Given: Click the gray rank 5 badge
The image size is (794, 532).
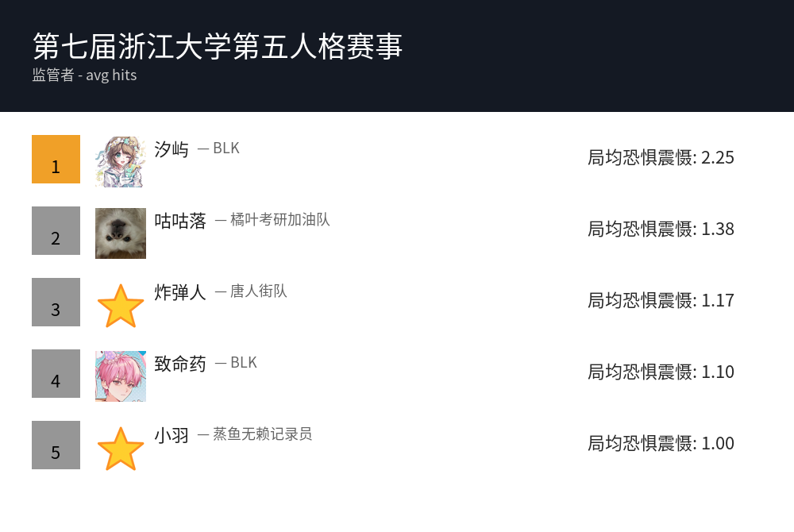Looking at the screenshot, I should (56, 445).
